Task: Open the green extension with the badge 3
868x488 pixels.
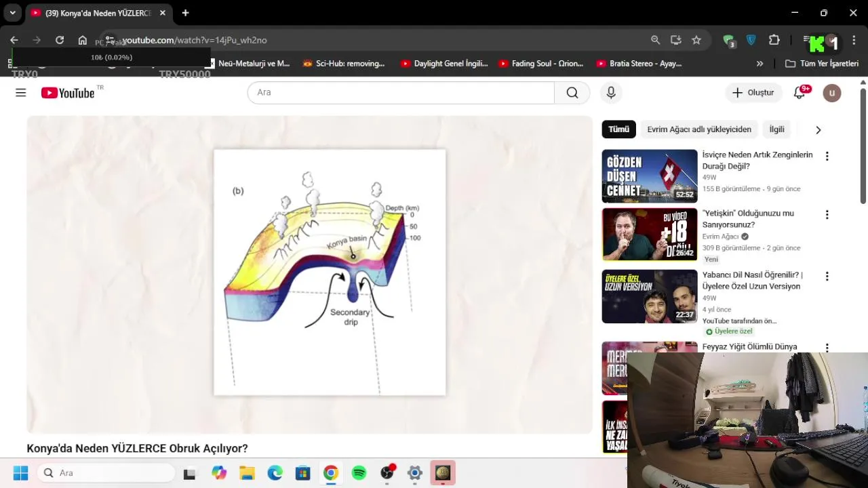Action: [729, 41]
